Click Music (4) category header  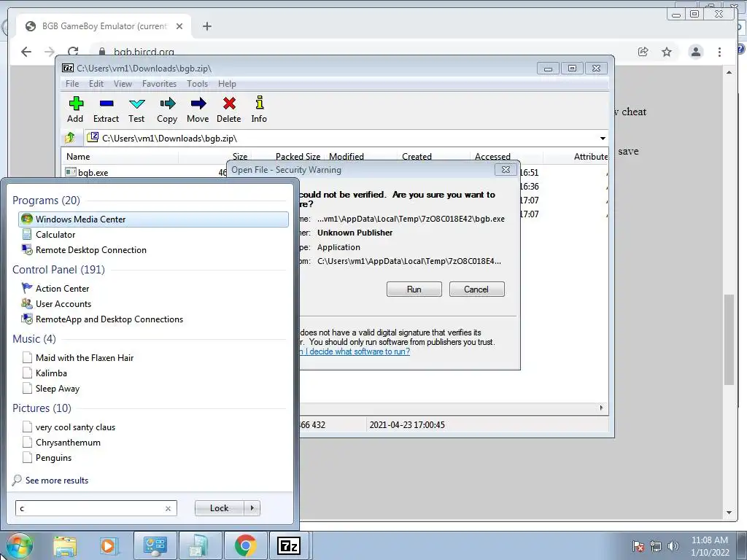(x=34, y=339)
